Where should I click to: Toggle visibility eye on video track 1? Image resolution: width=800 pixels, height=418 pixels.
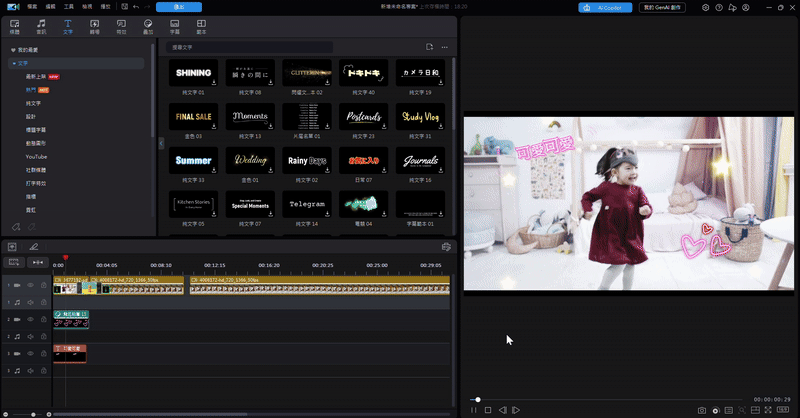[31, 285]
